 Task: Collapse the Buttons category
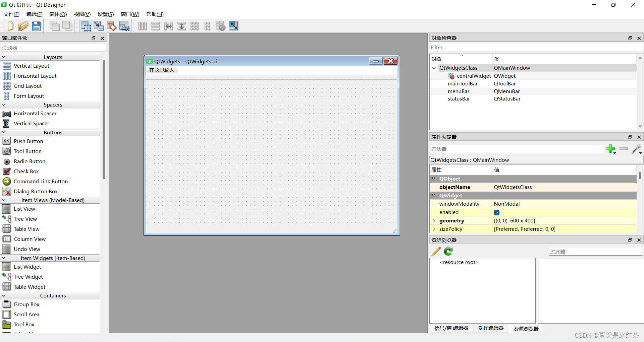click(4, 132)
